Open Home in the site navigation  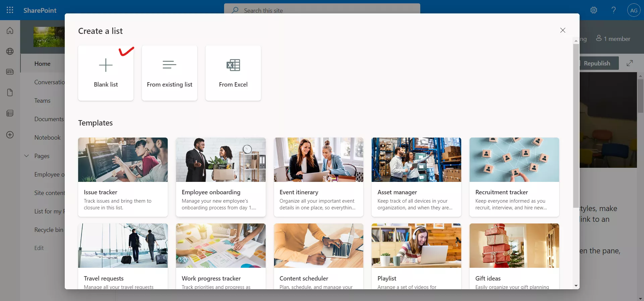pyautogui.click(x=42, y=63)
